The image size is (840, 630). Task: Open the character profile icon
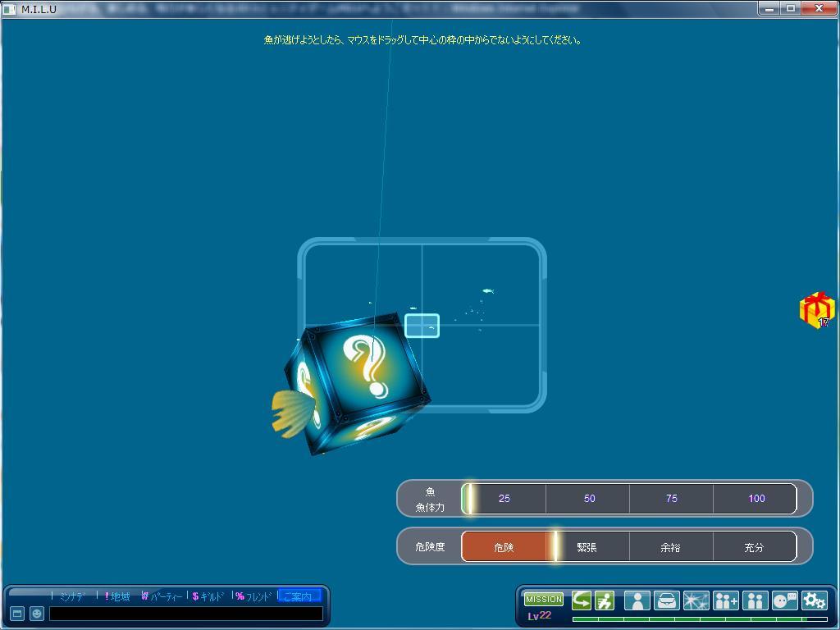(637, 600)
